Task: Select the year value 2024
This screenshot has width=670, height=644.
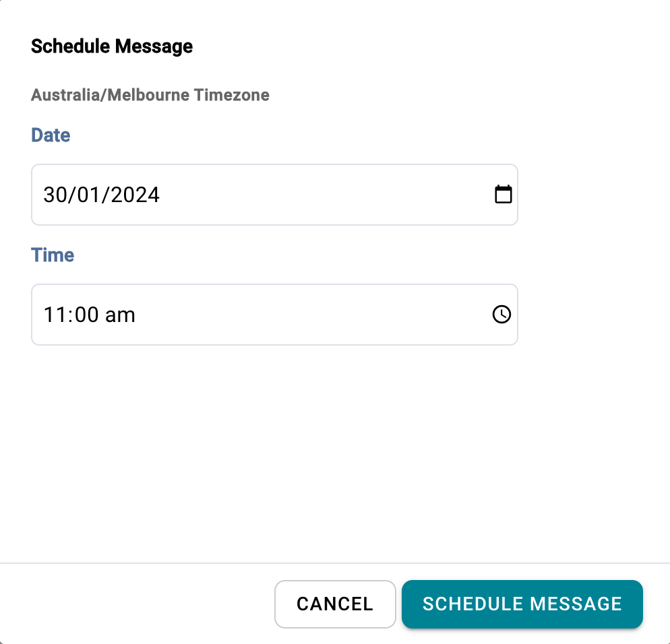Action: 135,195
